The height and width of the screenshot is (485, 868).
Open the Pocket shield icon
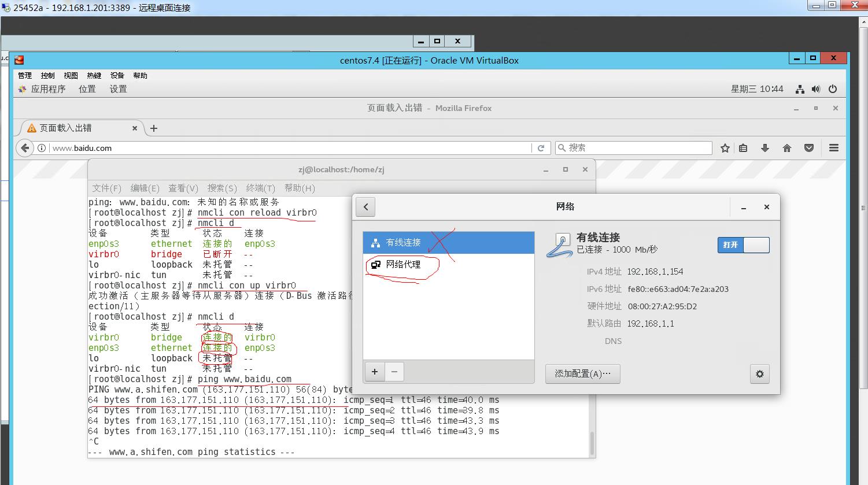[809, 148]
